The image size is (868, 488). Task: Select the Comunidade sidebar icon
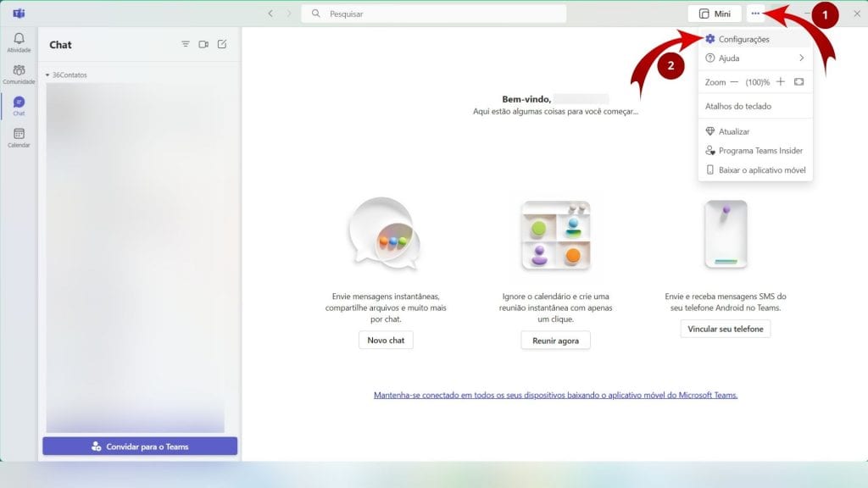click(18, 75)
